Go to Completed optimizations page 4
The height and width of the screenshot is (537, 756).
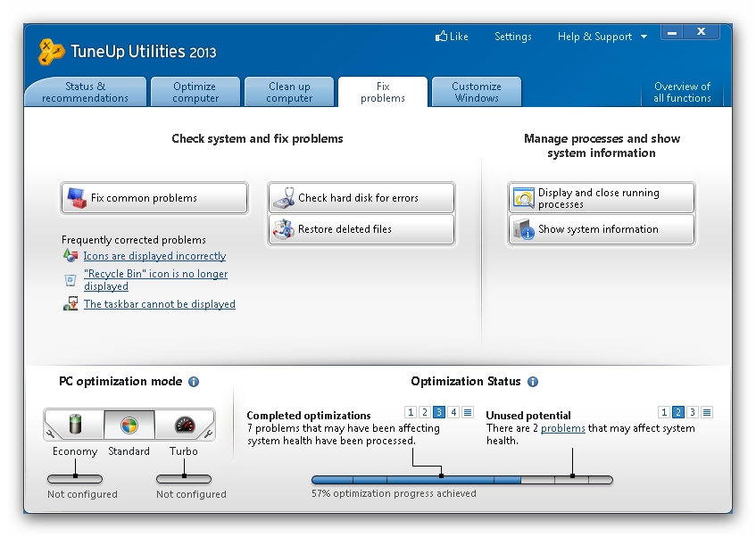coord(453,412)
